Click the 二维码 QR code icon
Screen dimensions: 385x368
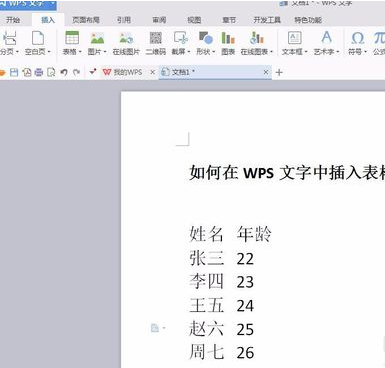point(156,38)
